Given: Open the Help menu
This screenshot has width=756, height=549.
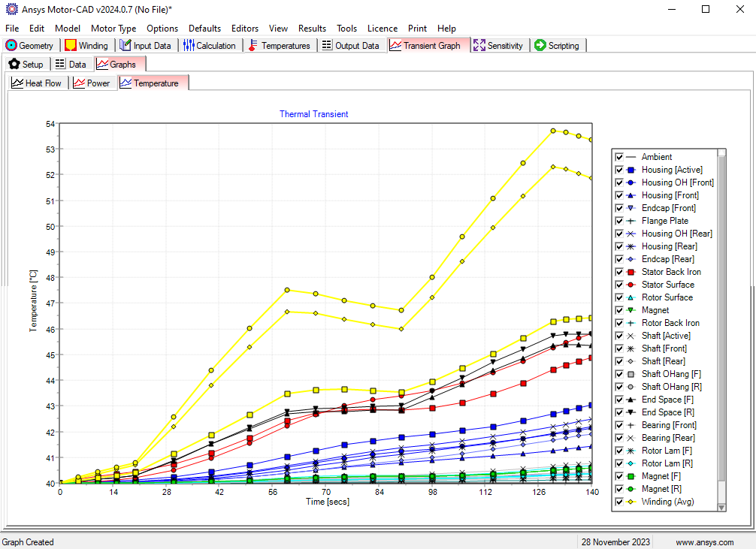Looking at the screenshot, I should 446,29.
